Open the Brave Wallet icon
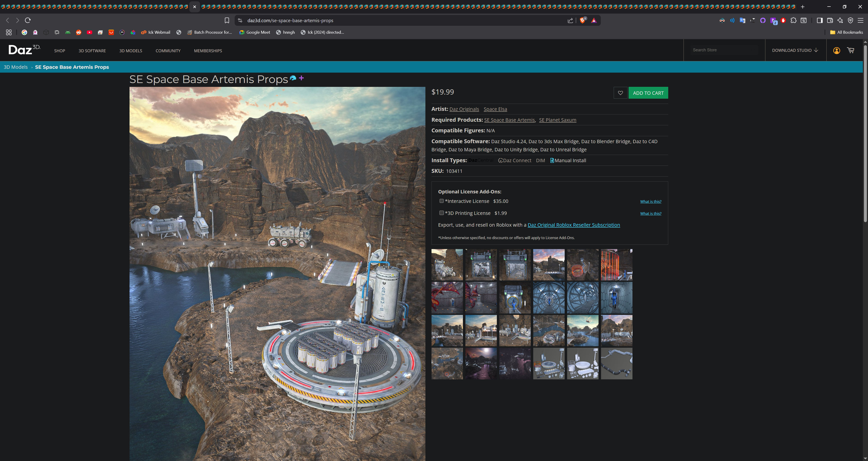 point(830,20)
